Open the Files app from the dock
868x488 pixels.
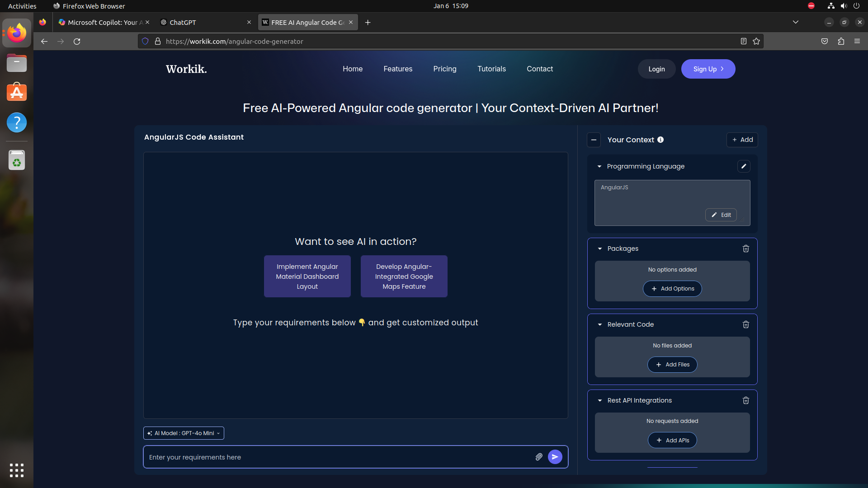(x=17, y=63)
